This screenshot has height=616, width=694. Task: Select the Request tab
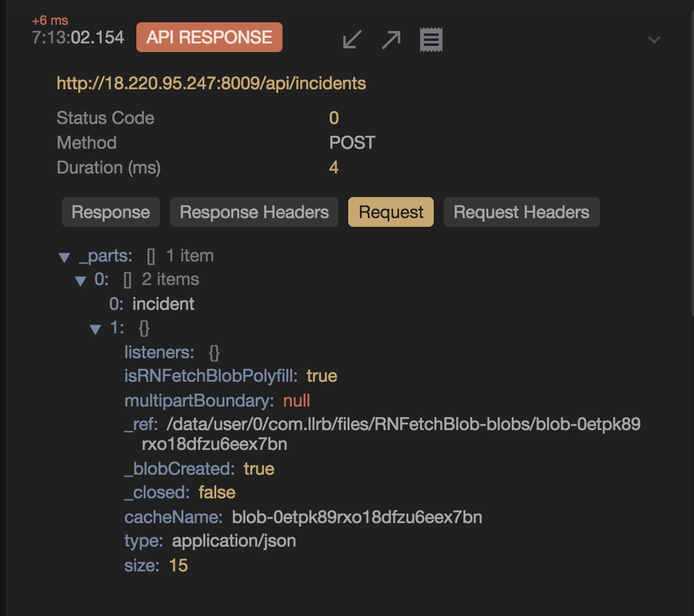pos(391,212)
